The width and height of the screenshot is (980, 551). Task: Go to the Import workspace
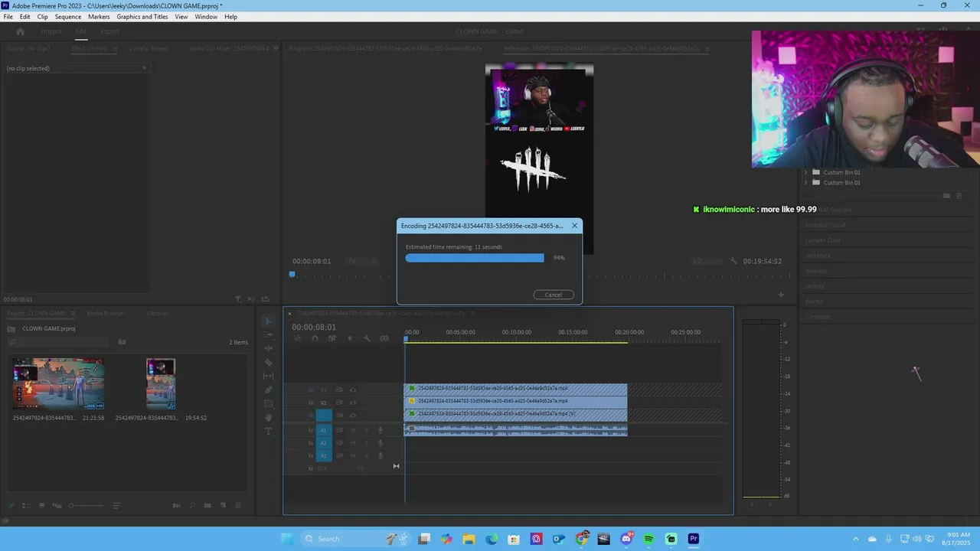tap(51, 31)
